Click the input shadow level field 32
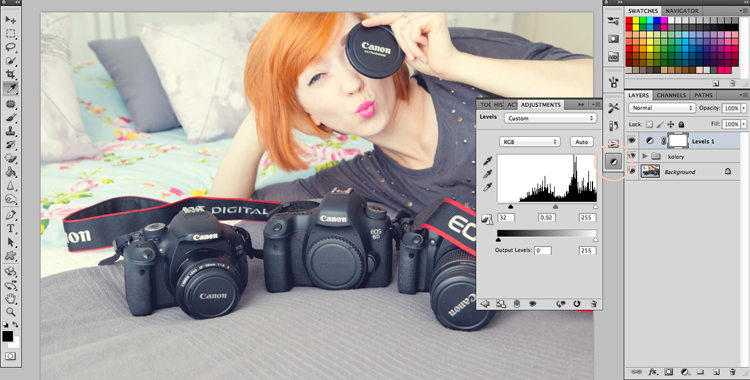Screen dimensions: 750x380 click(506, 217)
